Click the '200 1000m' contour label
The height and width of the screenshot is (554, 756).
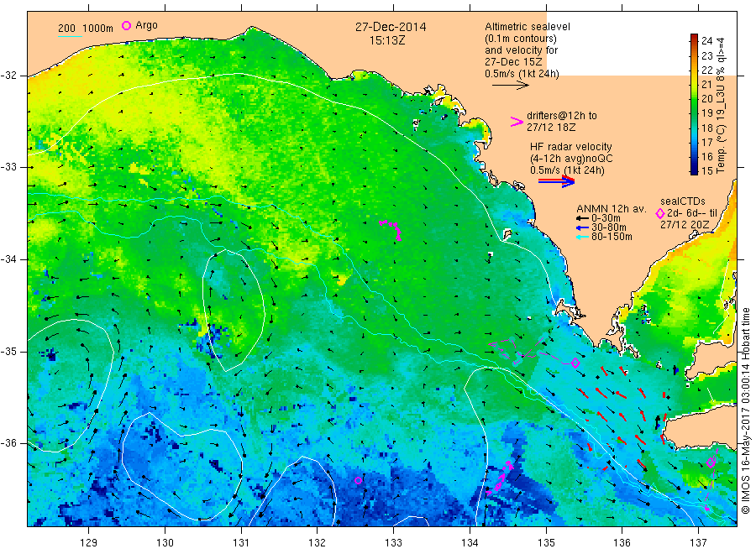[x=86, y=29]
